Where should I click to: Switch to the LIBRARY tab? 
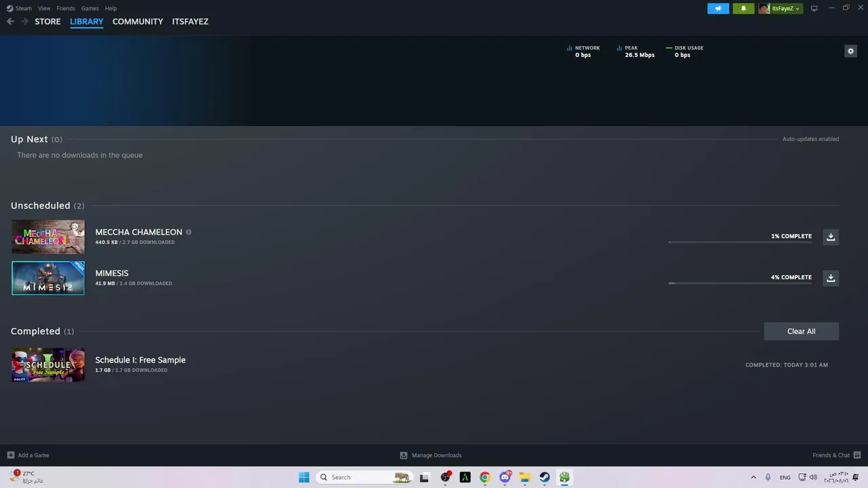pyautogui.click(x=87, y=22)
